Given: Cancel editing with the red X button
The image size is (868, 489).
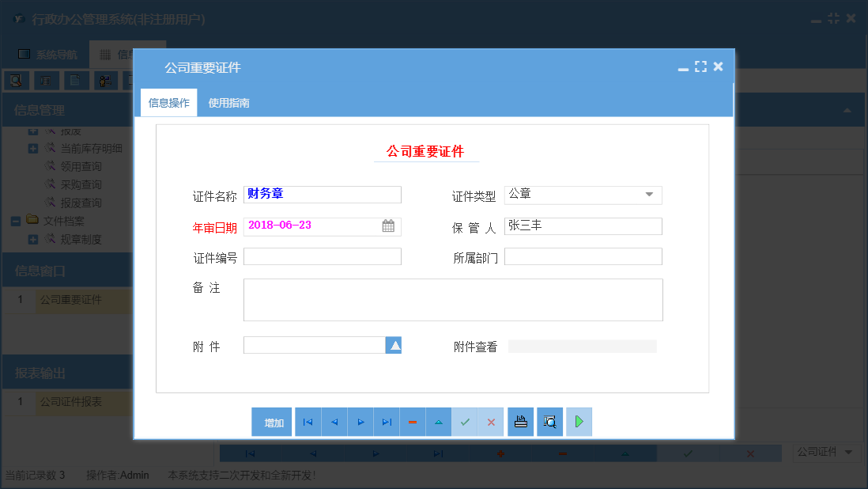Looking at the screenshot, I should (490, 422).
